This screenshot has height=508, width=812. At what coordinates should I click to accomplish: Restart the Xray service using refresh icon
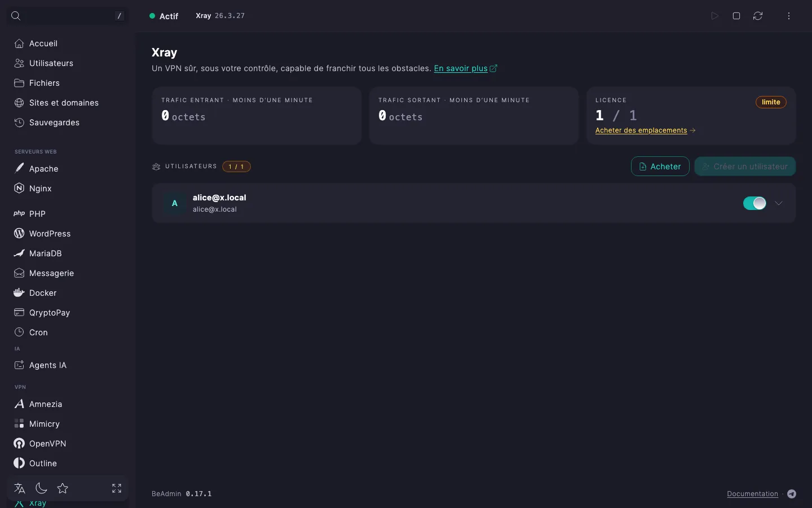click(758, 16)
